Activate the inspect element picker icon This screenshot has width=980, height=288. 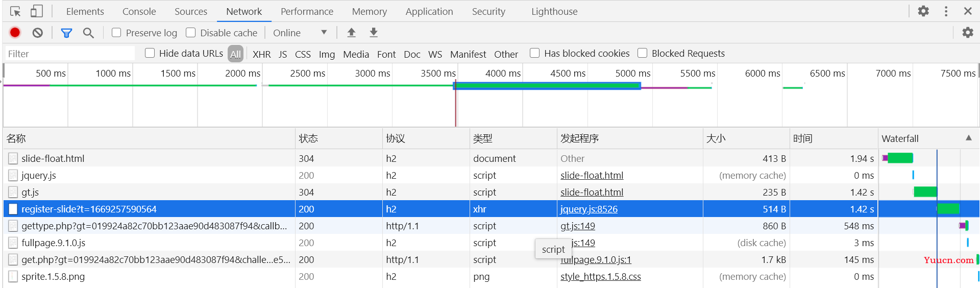point(15,11)
